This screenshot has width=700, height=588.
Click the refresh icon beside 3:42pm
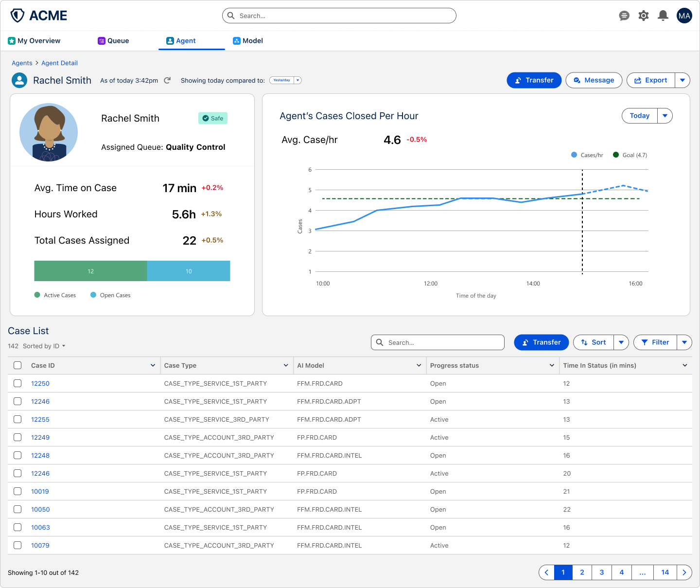click(167, 80)
